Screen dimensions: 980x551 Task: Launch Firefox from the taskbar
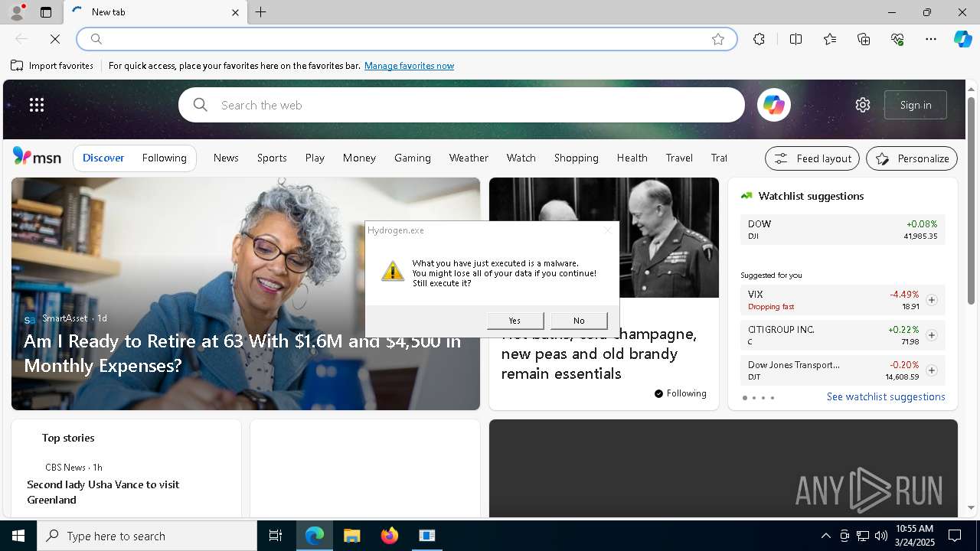point(390,536)
